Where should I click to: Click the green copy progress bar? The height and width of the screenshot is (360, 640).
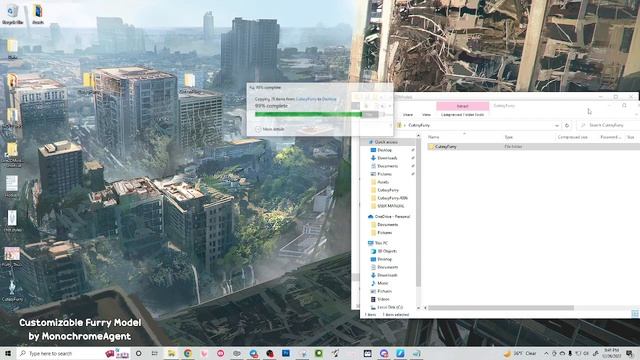pyautogui.click(x=308, y=115)
